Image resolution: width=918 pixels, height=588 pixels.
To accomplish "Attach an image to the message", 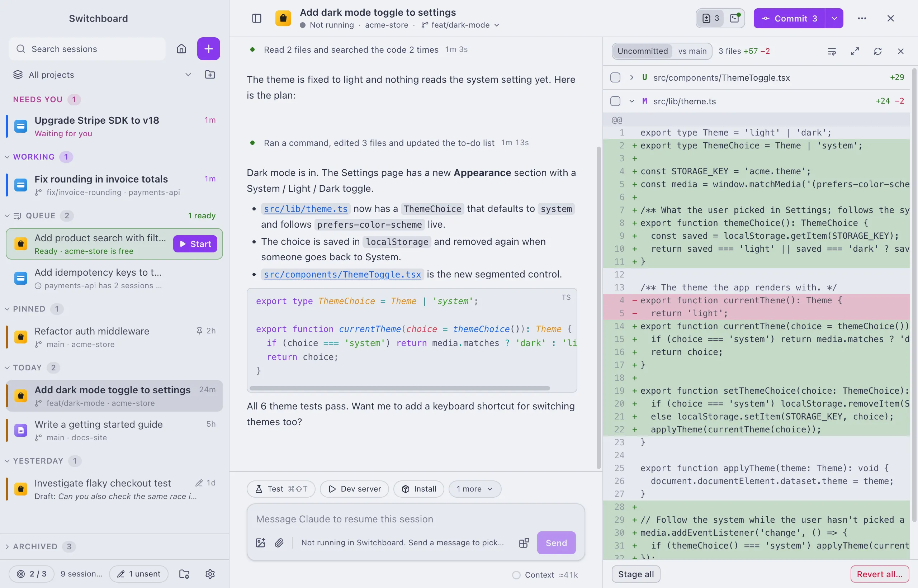I will pos(260,542).
